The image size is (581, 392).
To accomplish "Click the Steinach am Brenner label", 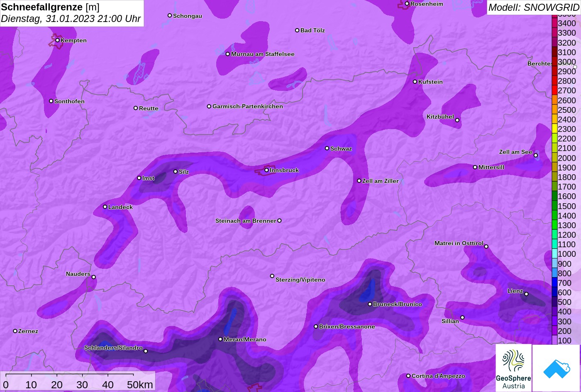I will 245,221.
